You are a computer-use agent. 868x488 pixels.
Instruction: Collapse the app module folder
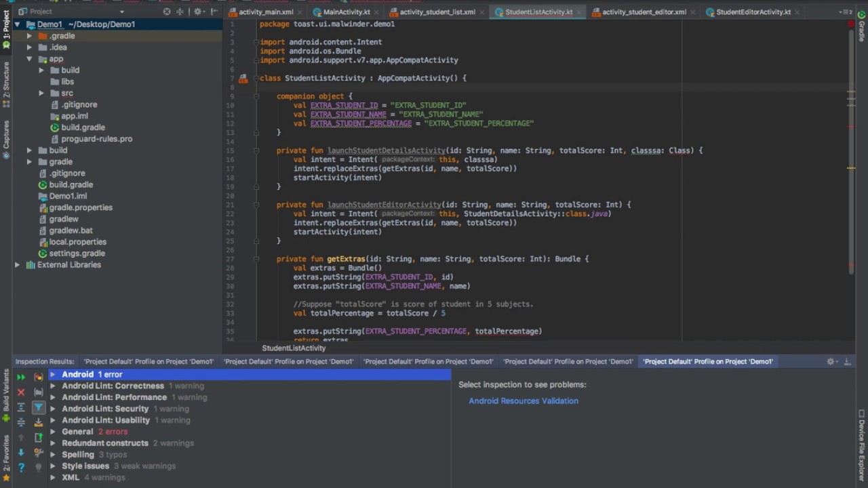pyautogui.click(x=29, y=59)
